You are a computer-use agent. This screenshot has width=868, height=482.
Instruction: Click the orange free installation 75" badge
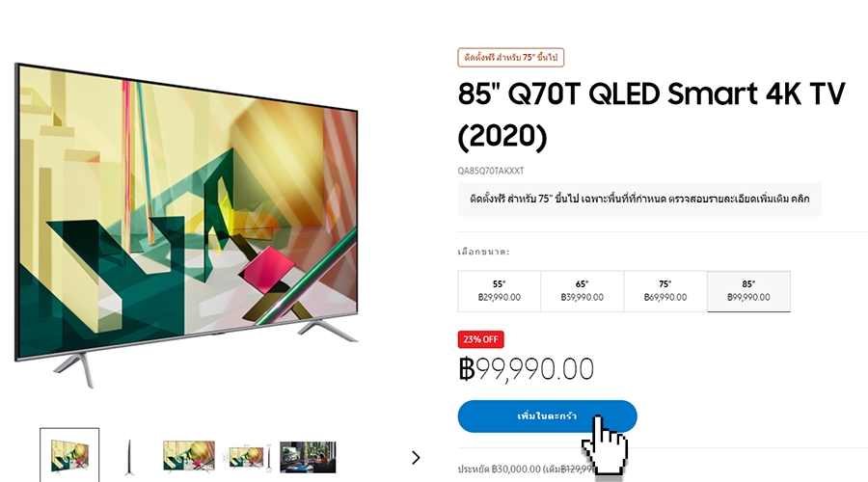coord(510,58)
